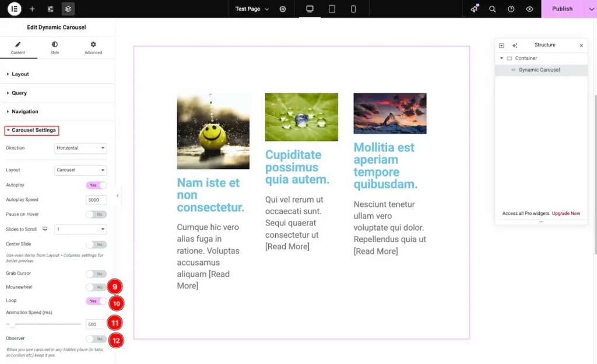Toggle the Autoplay switch
Screen dimensions: 597x364
point(96,185)
